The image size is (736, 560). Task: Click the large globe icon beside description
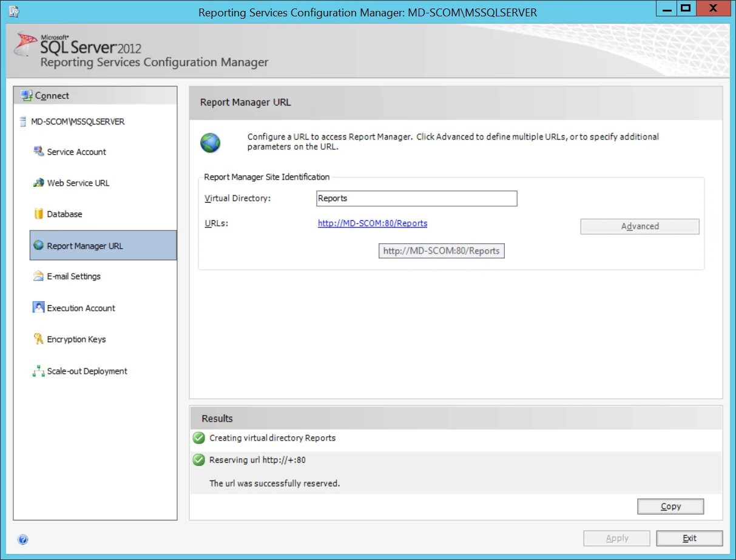[x=211, y=143]
